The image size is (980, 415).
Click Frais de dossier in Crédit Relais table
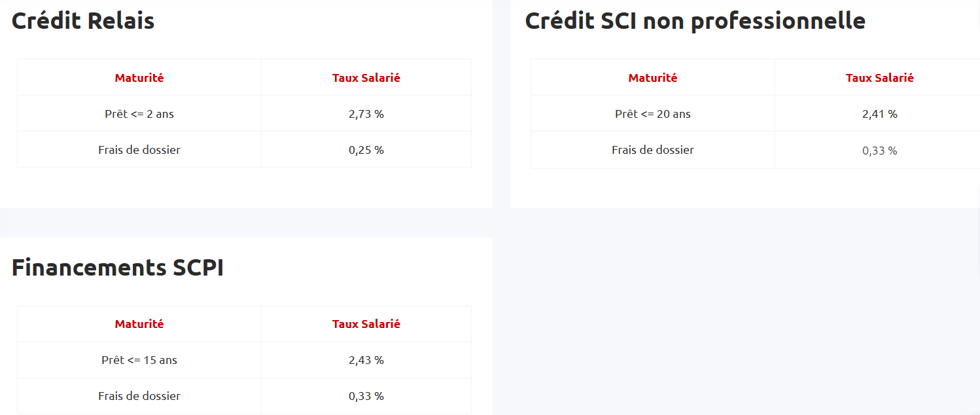pyautogui.click(x=139, y=150)
